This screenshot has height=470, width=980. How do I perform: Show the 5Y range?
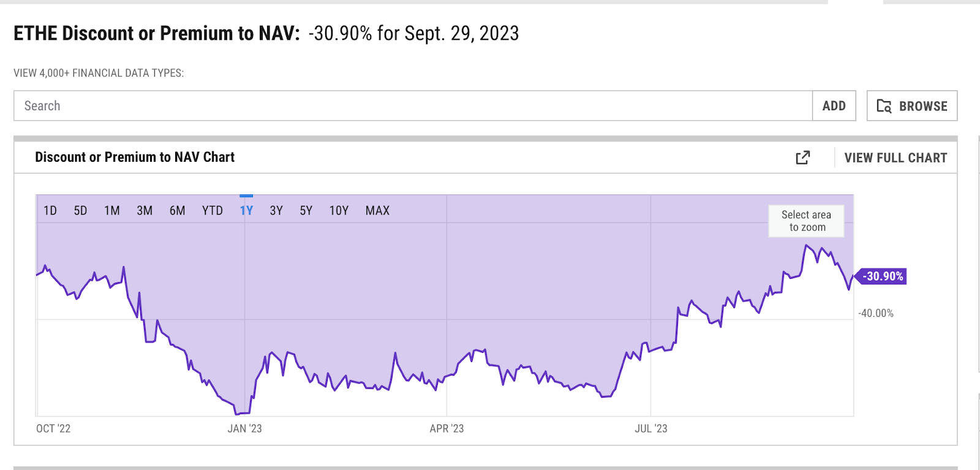[306, 211]
